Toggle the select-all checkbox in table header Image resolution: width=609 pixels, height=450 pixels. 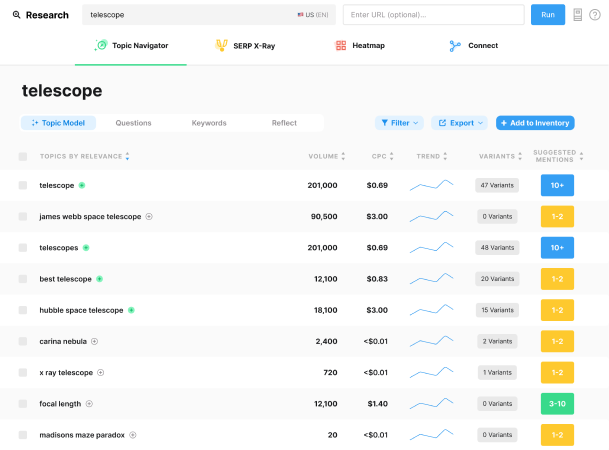pos(23,156)
